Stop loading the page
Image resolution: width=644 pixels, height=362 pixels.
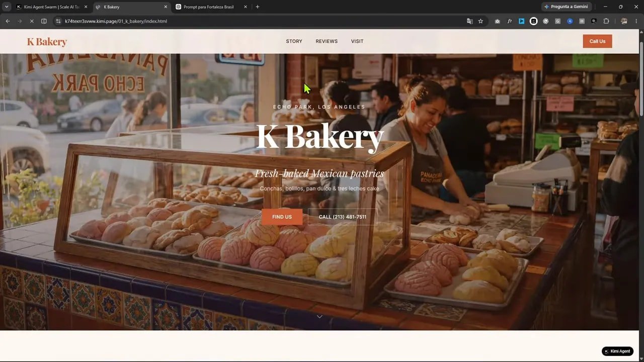32,21
